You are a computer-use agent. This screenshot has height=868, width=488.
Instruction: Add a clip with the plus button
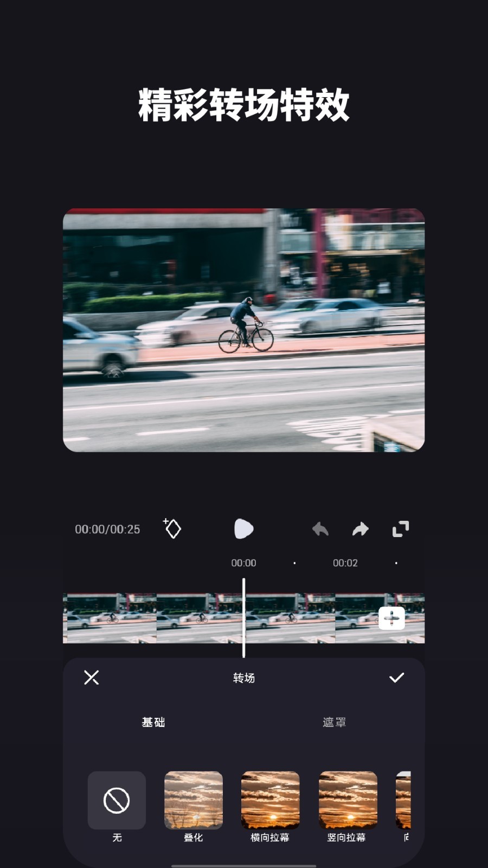click(391, 618)
